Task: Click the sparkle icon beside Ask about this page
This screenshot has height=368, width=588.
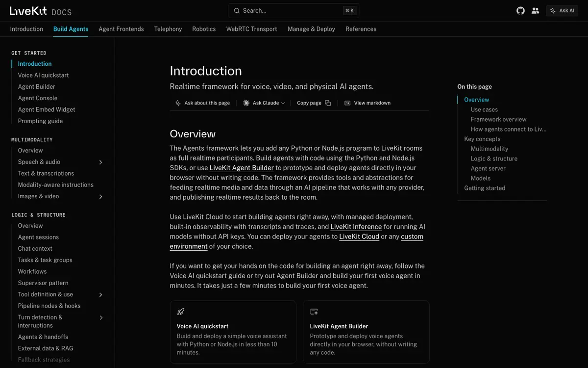Action: click(178, 103)
